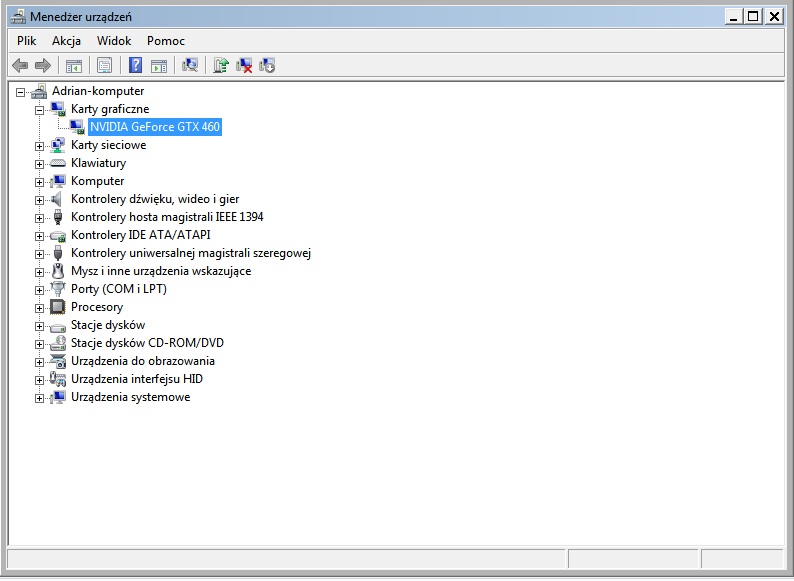Click the Menedżer urządzeń title bar icon

tap(18, 17)
